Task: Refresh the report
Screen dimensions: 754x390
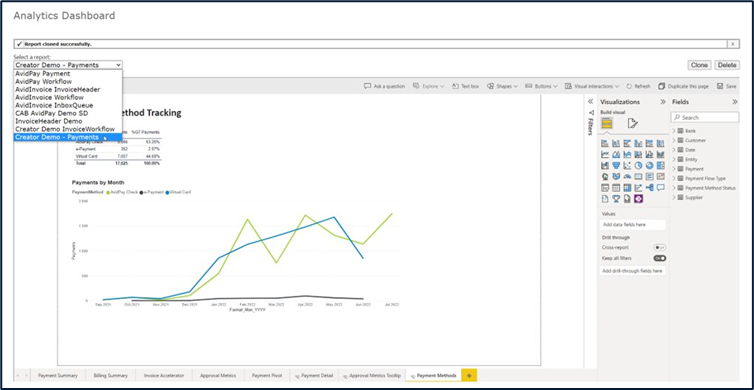Action: [639, 86]
